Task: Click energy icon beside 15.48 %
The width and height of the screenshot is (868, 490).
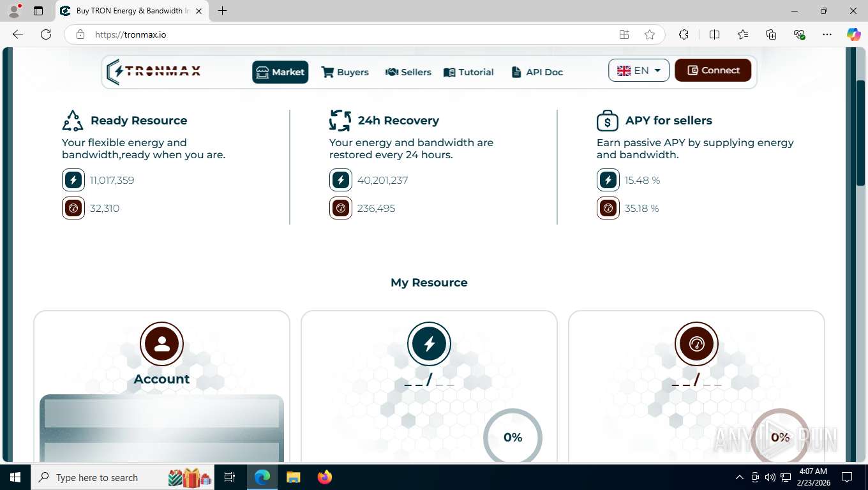Action: (x=608, y=180)
